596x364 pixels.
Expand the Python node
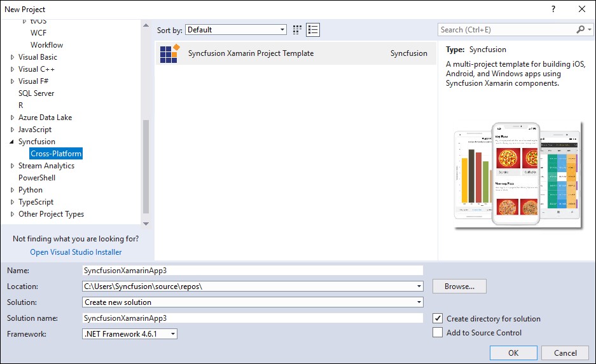click(12, 190)
